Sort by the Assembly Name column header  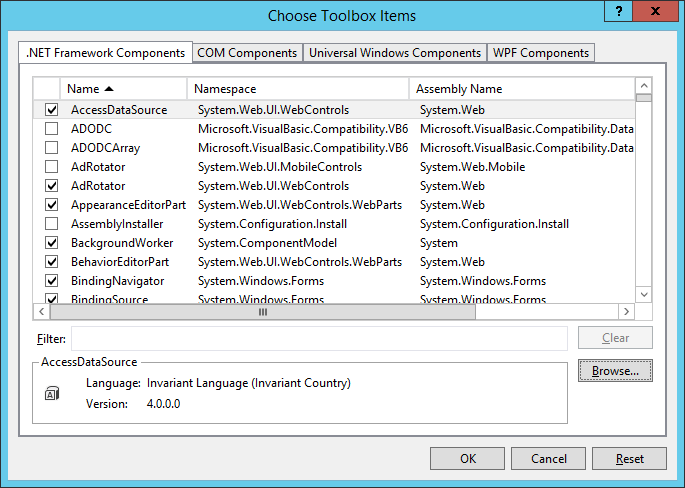pyautogui.click(x=522, y=89)
